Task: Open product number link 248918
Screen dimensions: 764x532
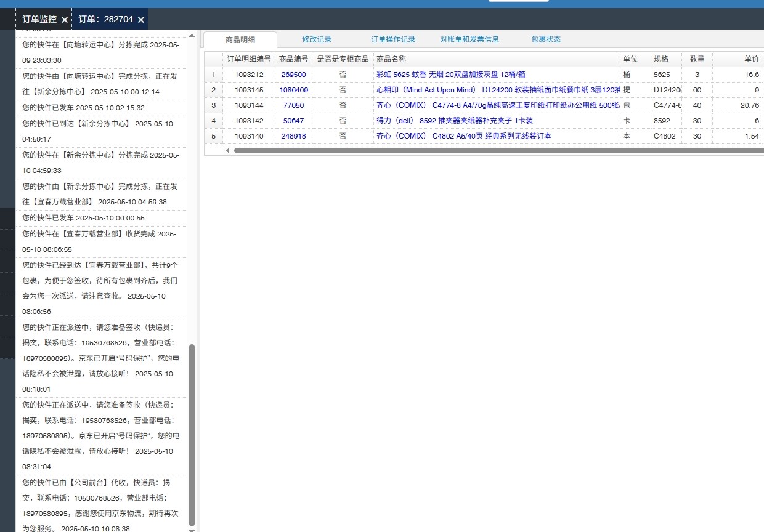Action: click(293, 136)
